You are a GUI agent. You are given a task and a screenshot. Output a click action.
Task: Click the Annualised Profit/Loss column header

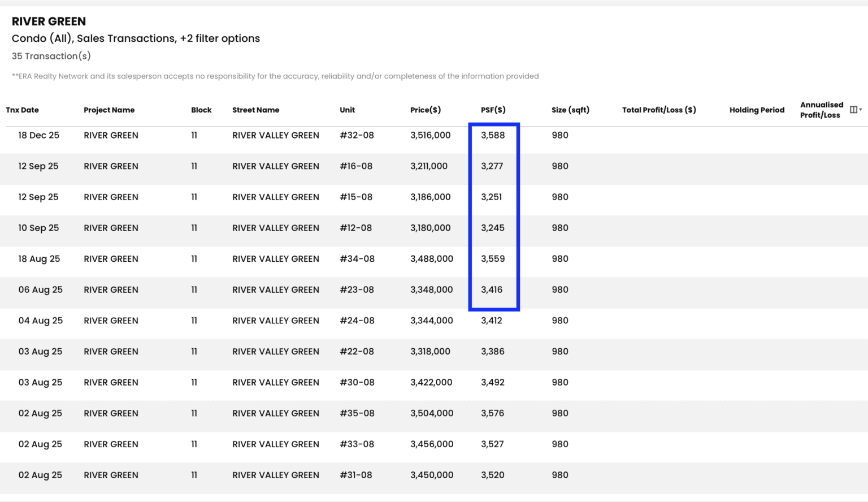click(x=822, y=110)
